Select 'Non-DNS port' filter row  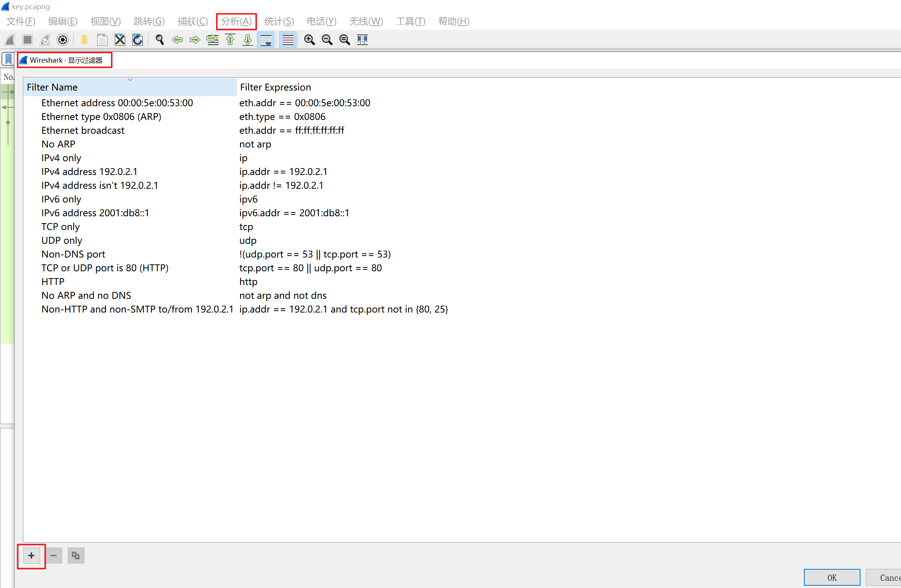coord(73,254)
